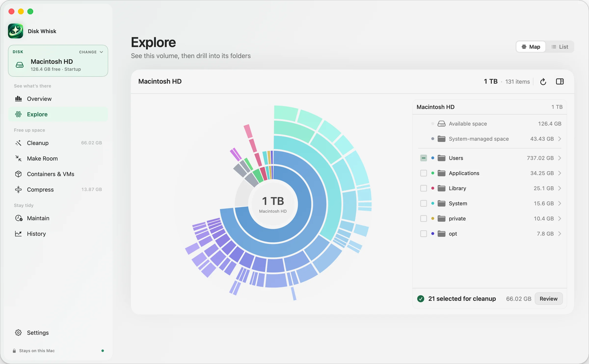Click the Make Room arrows icon
The height and width of the screenshot is (364, 589).
tap(18, 158)
